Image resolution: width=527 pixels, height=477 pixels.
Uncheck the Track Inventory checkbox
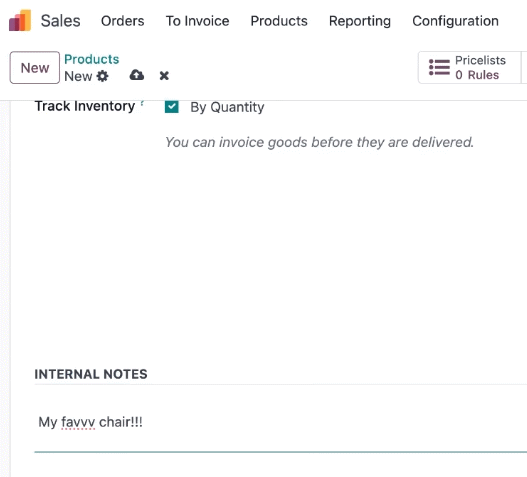171,107
